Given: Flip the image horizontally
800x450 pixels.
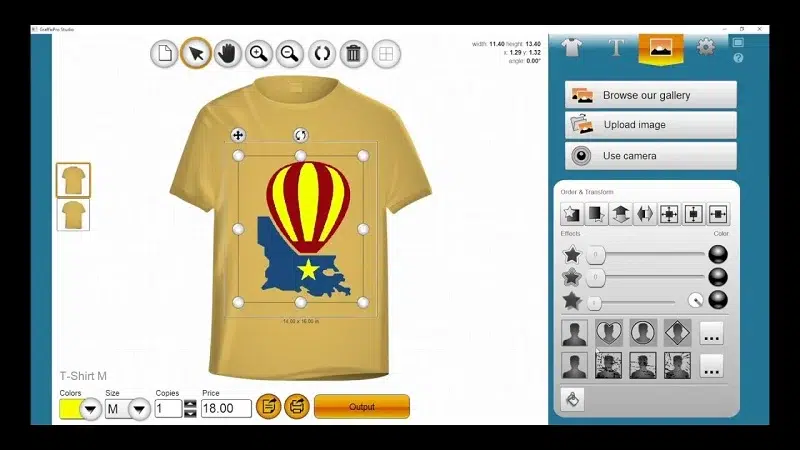Looking at the screenshot, I should (645, 214).
